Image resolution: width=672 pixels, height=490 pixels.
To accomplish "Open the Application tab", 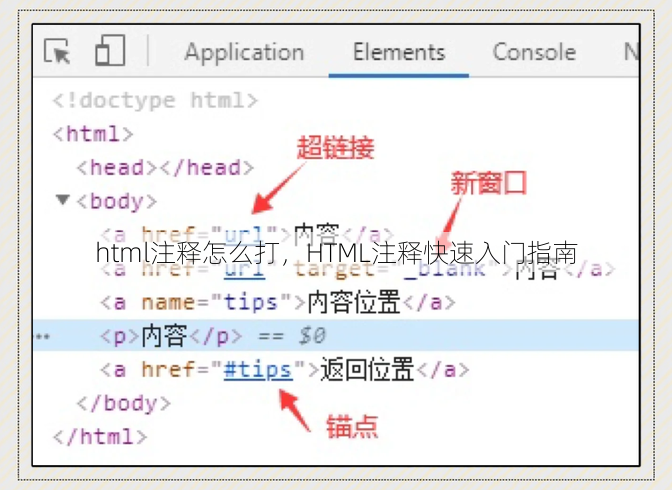I will (x=244, y=52).
